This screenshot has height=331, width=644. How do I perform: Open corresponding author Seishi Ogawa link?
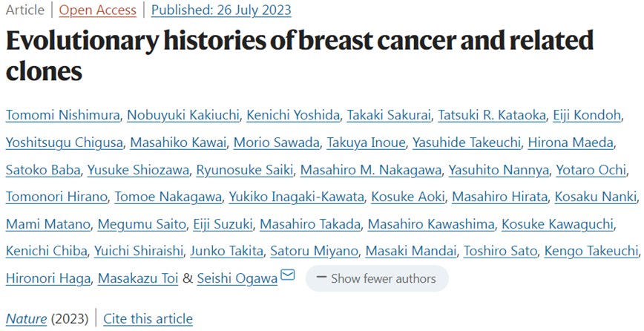tap(237, 278)
